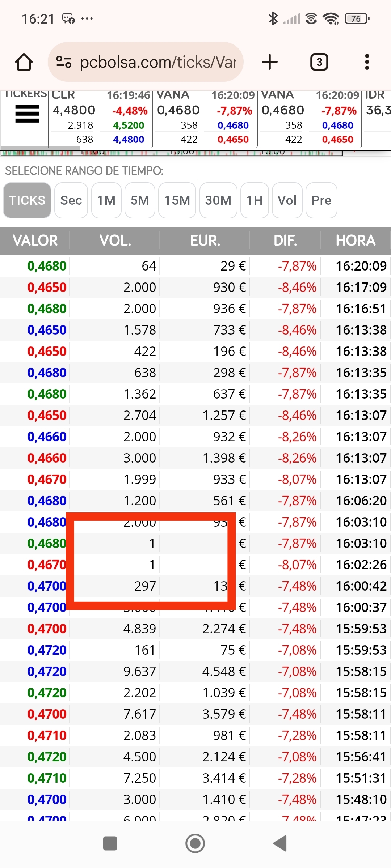Tap the site settings icon in address bar
Viewport: 391px width, 868px height.
[64, 62]
